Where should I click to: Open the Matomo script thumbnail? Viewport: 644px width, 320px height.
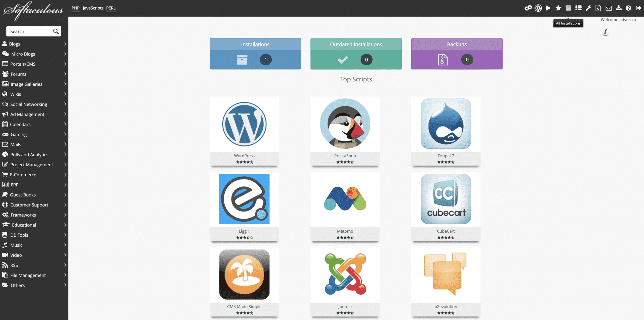point(345,199)
